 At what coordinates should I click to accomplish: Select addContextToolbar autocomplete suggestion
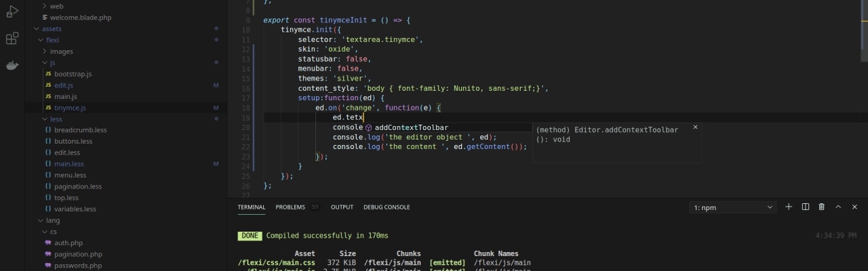click(411, 127)
